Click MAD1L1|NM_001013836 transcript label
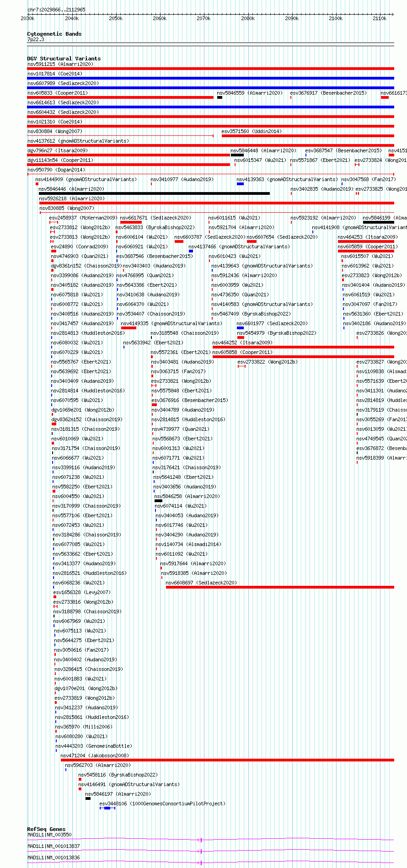This screenshot has width=407, height=868. coord(54,857)
